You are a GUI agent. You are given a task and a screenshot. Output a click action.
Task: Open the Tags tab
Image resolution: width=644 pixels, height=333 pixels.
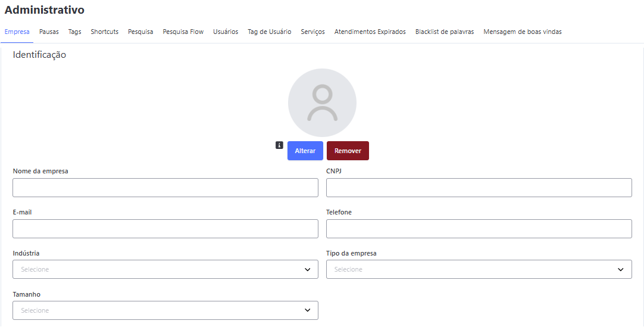pyautogui.click(x=75, y=32)
